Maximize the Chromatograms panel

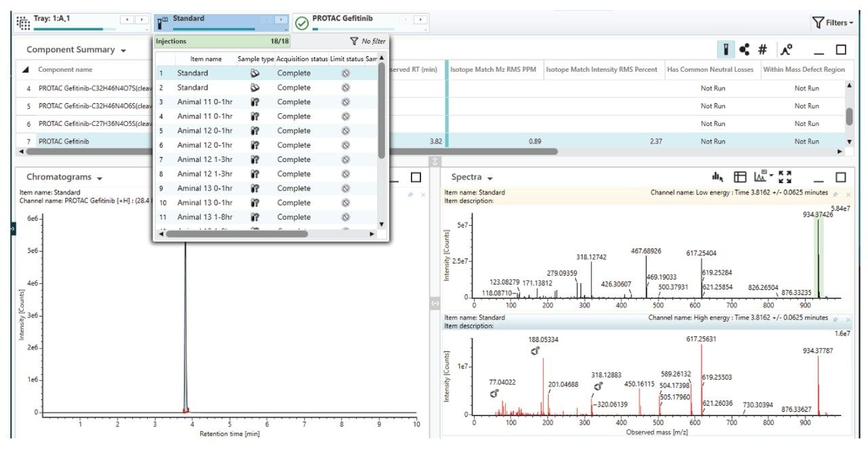point(416,177)
